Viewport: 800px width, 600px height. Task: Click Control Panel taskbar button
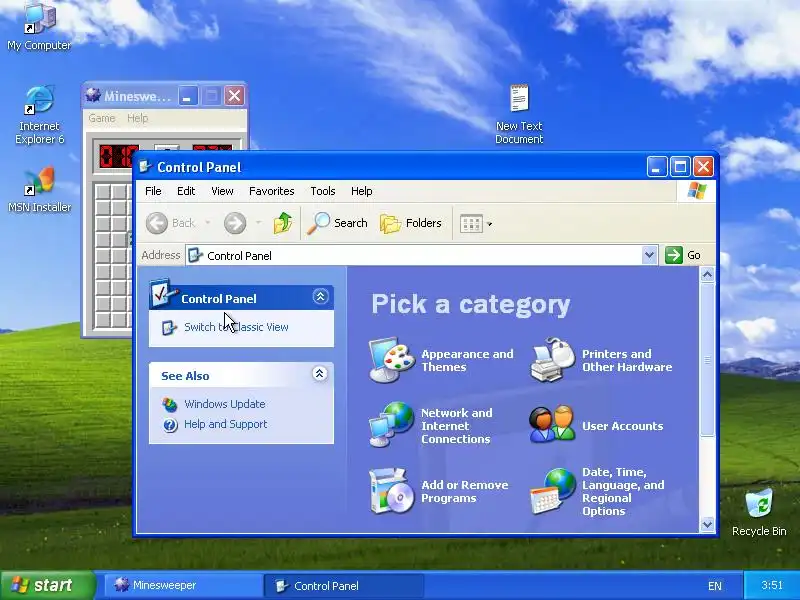tap(344, 586)
